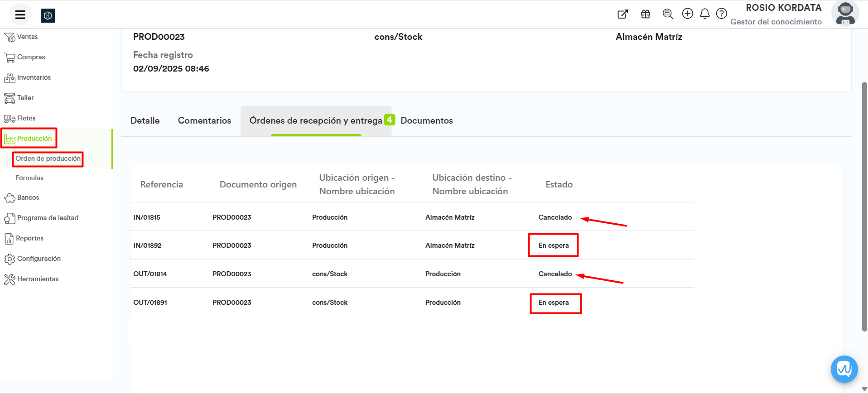Viewport: 868px width, 394px height.
Task: Open the hamburger menu
Action: (x=20, y=15)
